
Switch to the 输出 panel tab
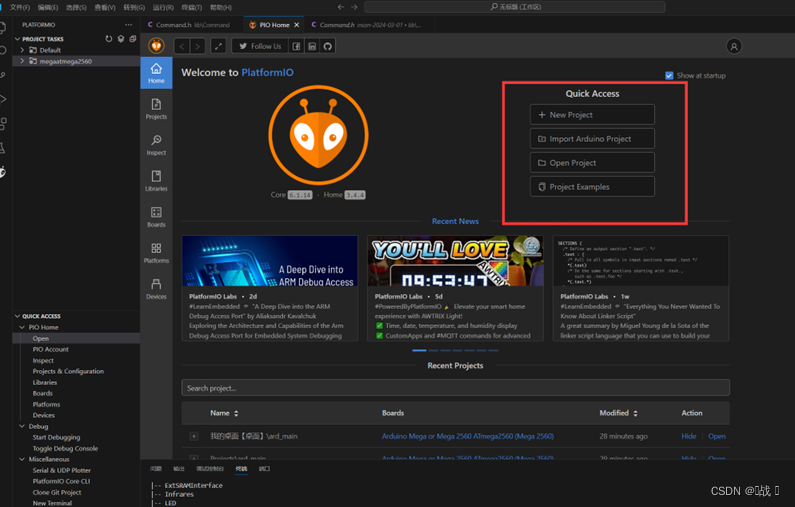(178, 468)
